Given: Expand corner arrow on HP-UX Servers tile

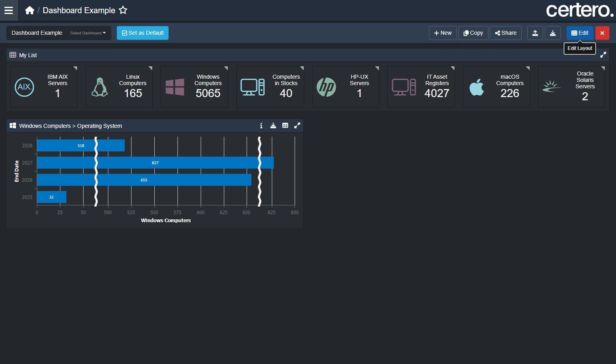Looking at the screenshot, I should [377, 68].
